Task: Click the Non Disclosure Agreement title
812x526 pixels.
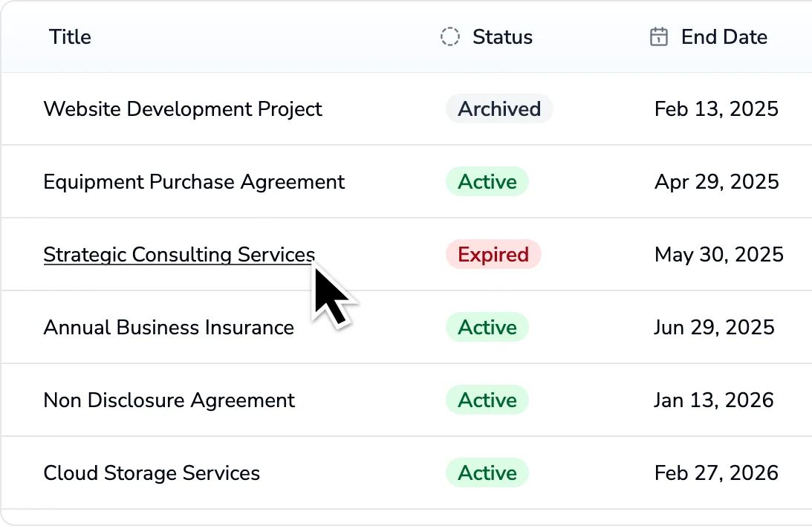Action: [x=169, y=400]
